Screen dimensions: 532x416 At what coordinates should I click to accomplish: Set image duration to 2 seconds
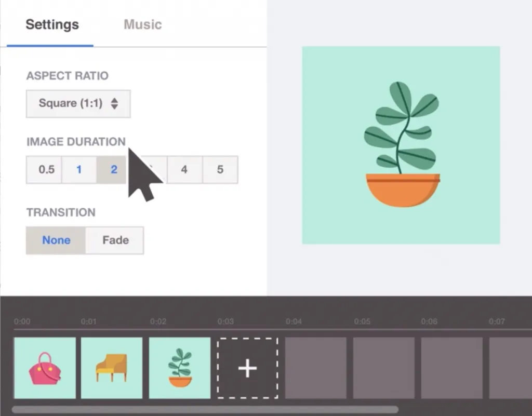coord(113,170)
